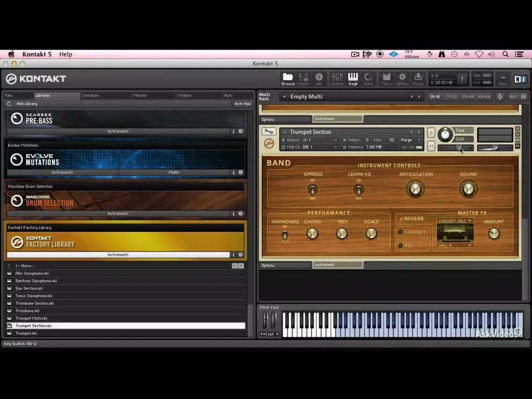Image resolution: width=532 pixels, height=399 pixels.
Task: Mute the Trumpet Section instrument
Action: point(431,146)
